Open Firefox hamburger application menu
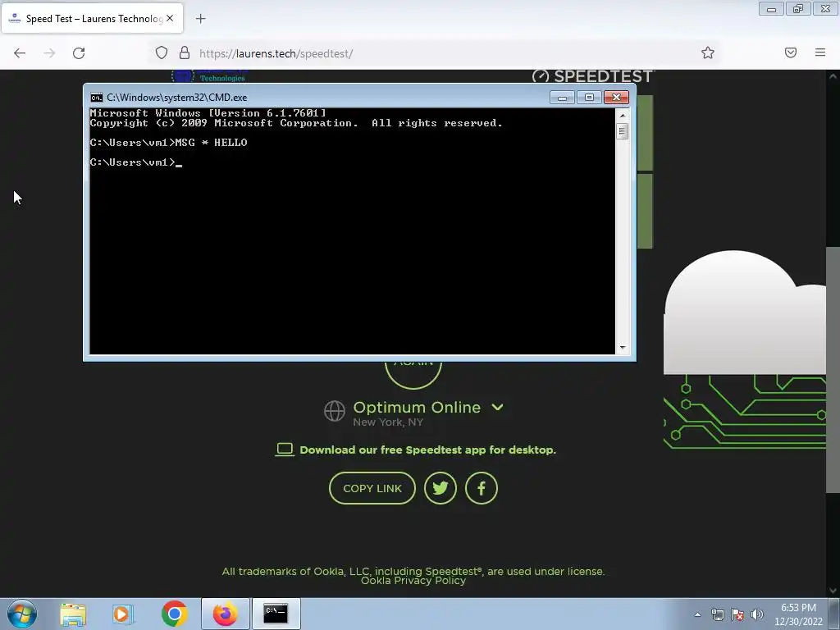This screenshot has height=630, width=840. (x=820, y=52)
